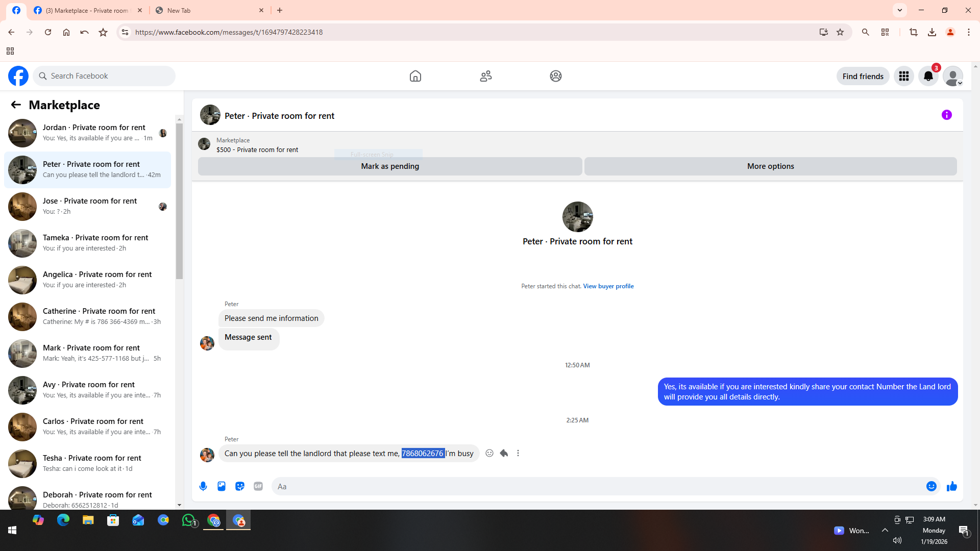Screen dimensions: 980x551
Task: Open WhatsApp from the taskbar
Action: pos(189,520)
